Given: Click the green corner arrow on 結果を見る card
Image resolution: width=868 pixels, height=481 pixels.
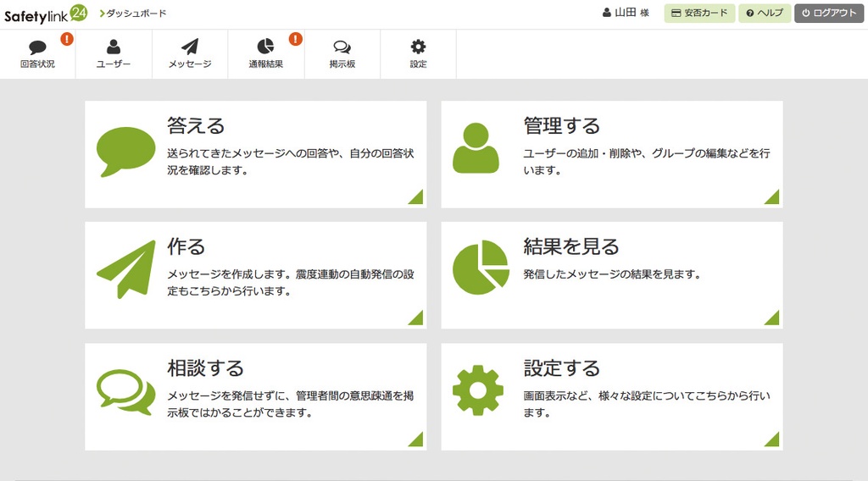Looking at the screenshot, I should (771, 318).
